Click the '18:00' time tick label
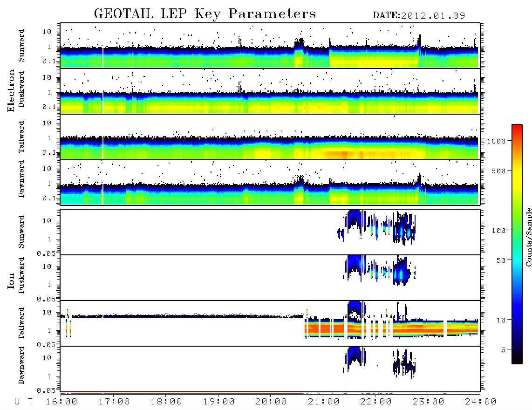 (x=166, y=402)
